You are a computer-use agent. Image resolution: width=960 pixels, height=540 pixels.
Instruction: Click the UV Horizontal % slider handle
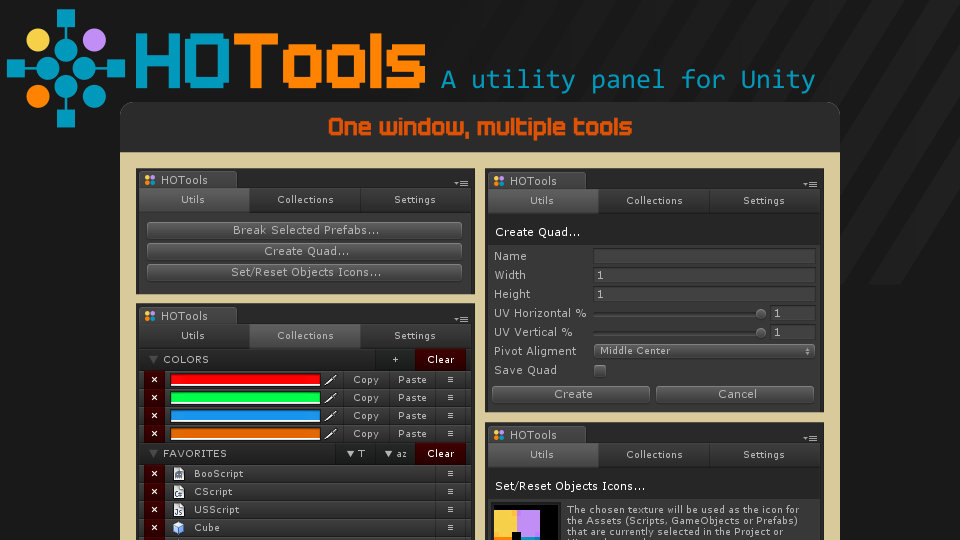pos(760,313)
